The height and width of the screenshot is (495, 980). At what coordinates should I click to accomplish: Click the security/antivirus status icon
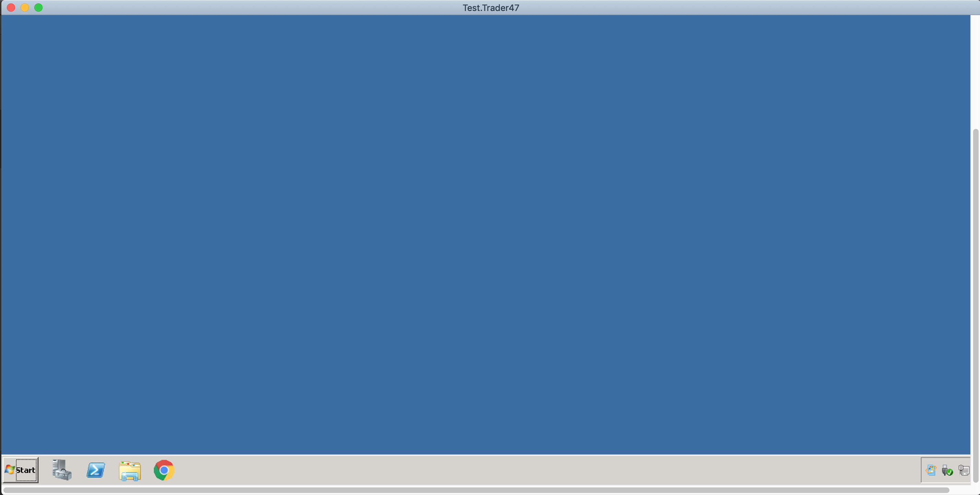click(948, 470)
